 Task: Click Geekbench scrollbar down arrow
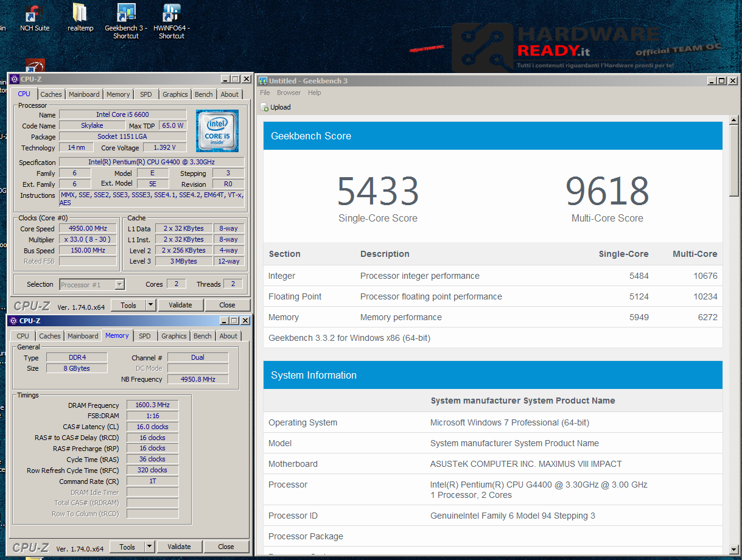click(734, 549)
